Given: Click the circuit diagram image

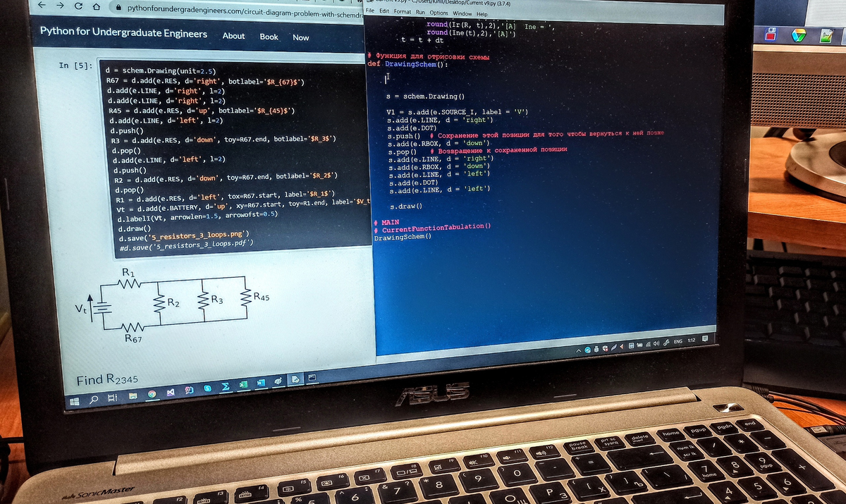Looking at the screenshot, I should click(x=173, y=305).
